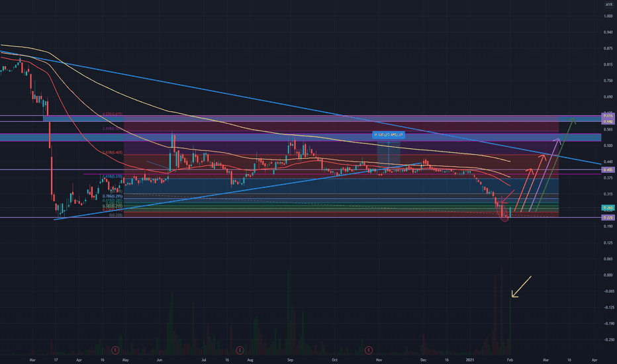Click the 1.000 price axis label
The image size is (617, 364).
[x=608, y=16]
